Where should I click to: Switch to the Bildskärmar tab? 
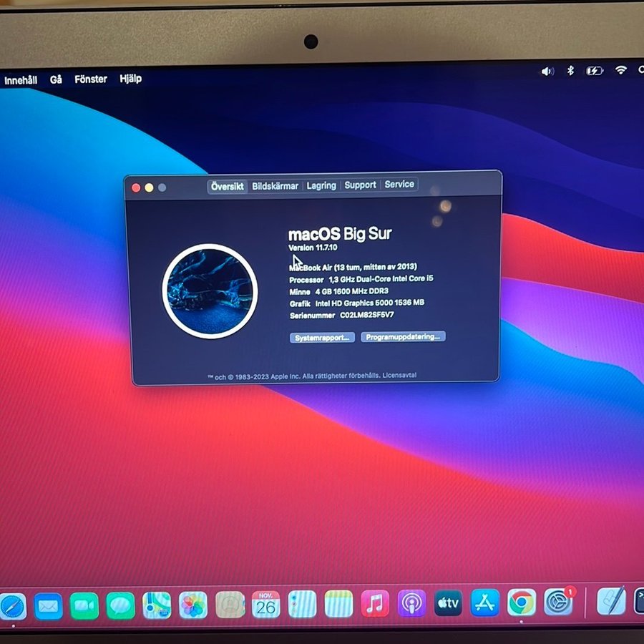(275, 186)
